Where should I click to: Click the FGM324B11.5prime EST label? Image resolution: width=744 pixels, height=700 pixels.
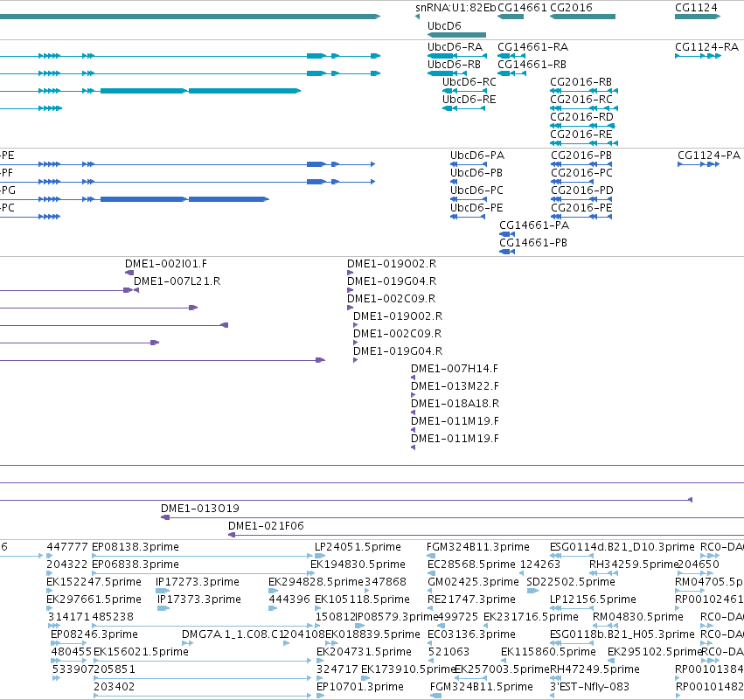point(482,688)
